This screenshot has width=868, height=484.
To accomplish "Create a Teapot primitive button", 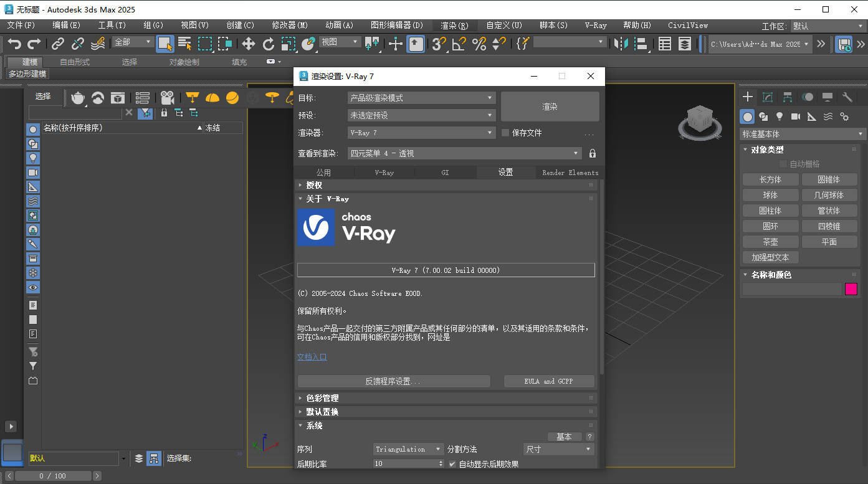I will [x=770, y=242].
